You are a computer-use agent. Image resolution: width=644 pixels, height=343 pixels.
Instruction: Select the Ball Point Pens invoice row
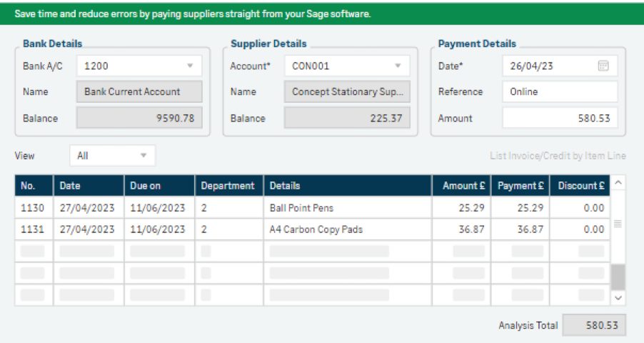coord(313,208)
